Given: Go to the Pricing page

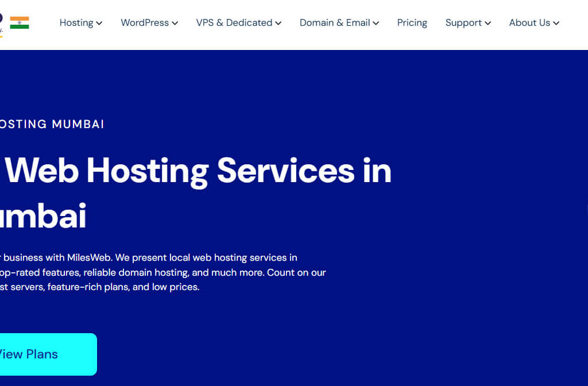Looking at the screenshot, I should [x=412, y=23].
